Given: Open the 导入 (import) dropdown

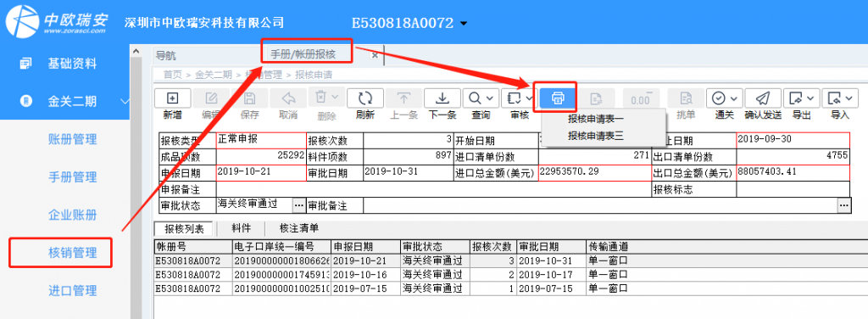Looking at the screenshot, I should click(x=840, y=98).
